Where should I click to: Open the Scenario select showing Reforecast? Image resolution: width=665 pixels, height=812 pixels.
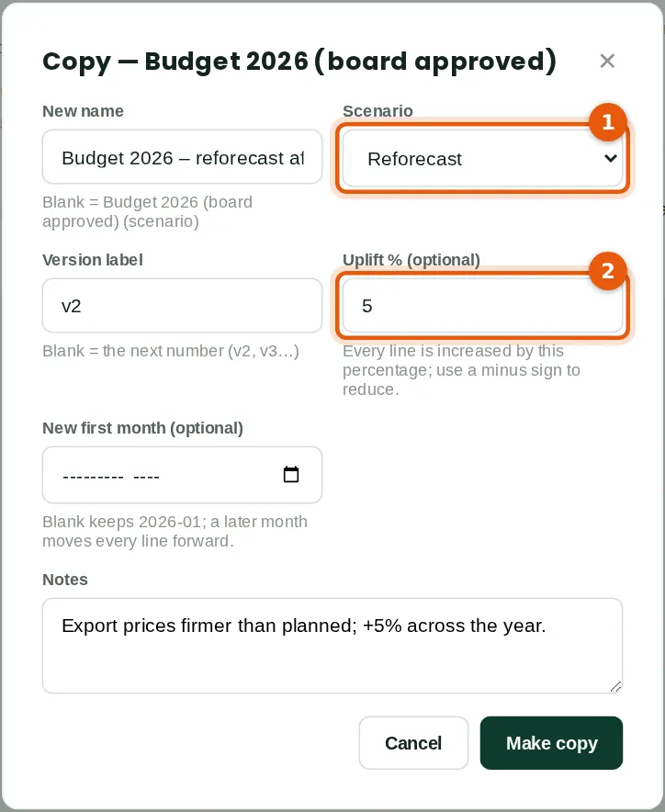click(x=483, y=159)
